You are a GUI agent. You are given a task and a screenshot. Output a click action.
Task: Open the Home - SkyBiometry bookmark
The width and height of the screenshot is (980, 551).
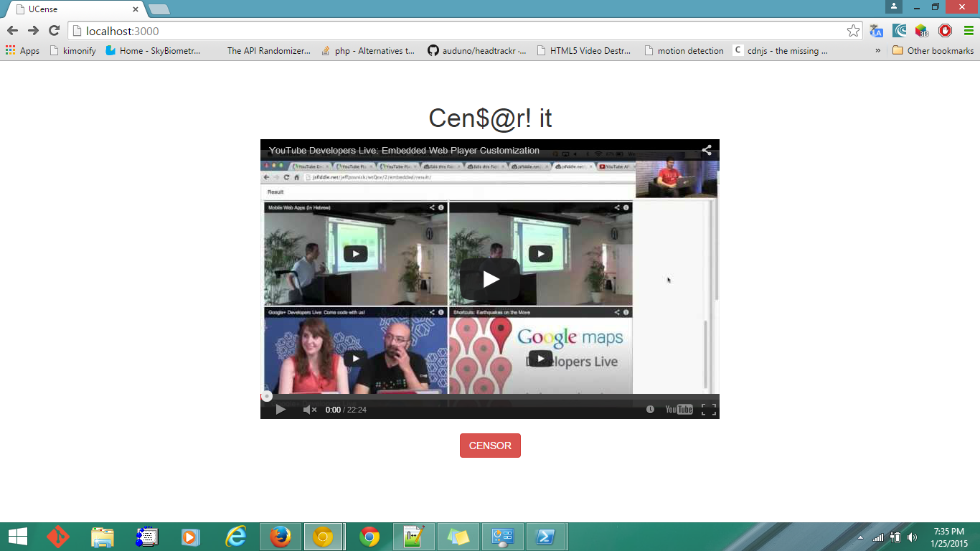tap(153, 51)
